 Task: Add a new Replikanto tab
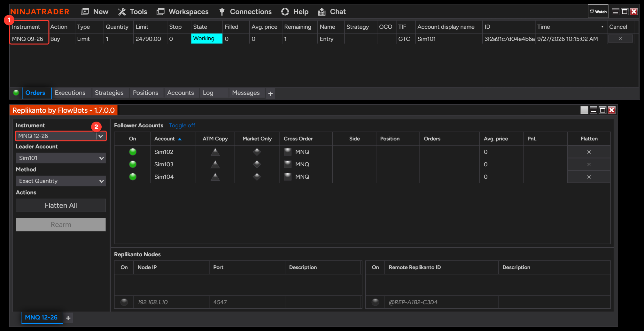click(x=68, y=318)
